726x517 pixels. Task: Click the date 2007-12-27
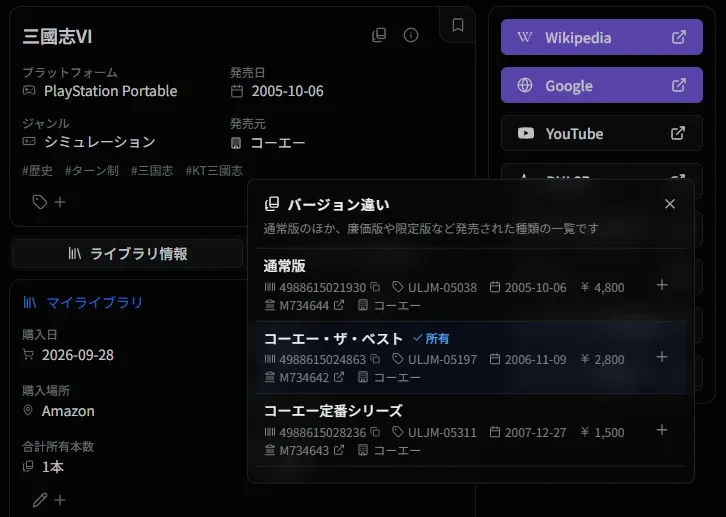(x=535, y=432)
